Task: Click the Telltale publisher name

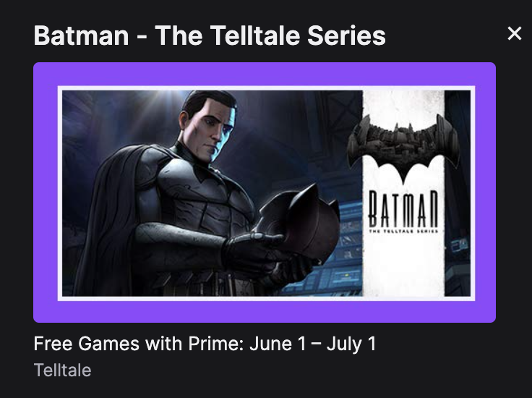Action: point(62,370)
